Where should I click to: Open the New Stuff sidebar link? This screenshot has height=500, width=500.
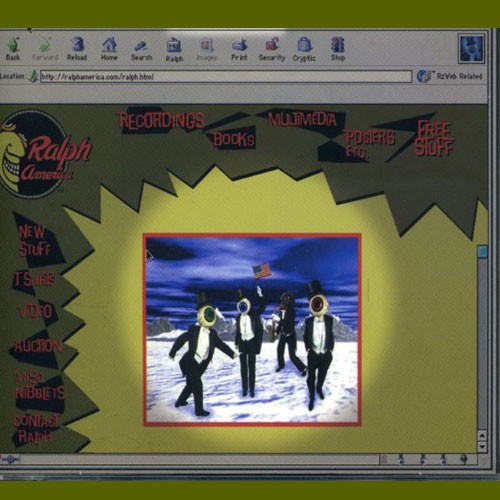click(33, 241)
